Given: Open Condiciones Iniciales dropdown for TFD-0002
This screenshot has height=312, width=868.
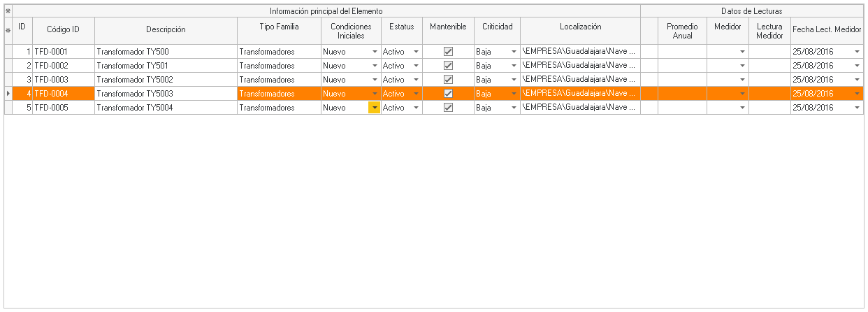Looking at the screenshot, I should pyautogui.click(x=375, y=66).
